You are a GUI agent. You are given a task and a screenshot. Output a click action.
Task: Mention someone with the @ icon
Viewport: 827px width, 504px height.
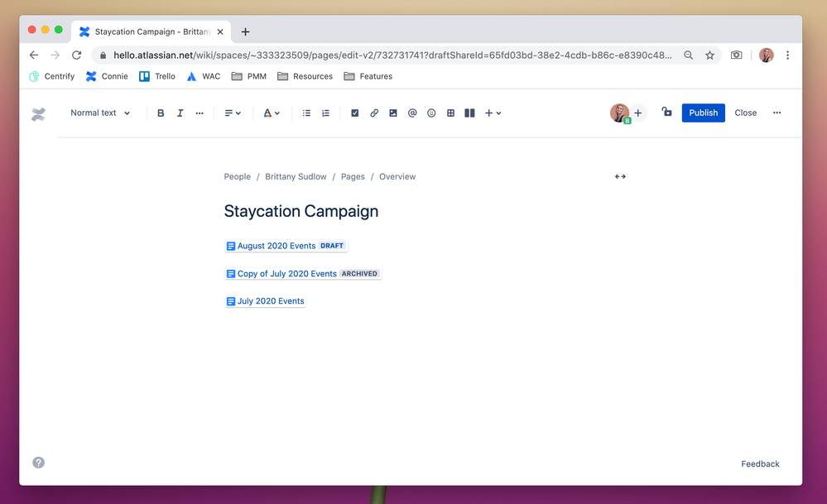coord(412,113)
